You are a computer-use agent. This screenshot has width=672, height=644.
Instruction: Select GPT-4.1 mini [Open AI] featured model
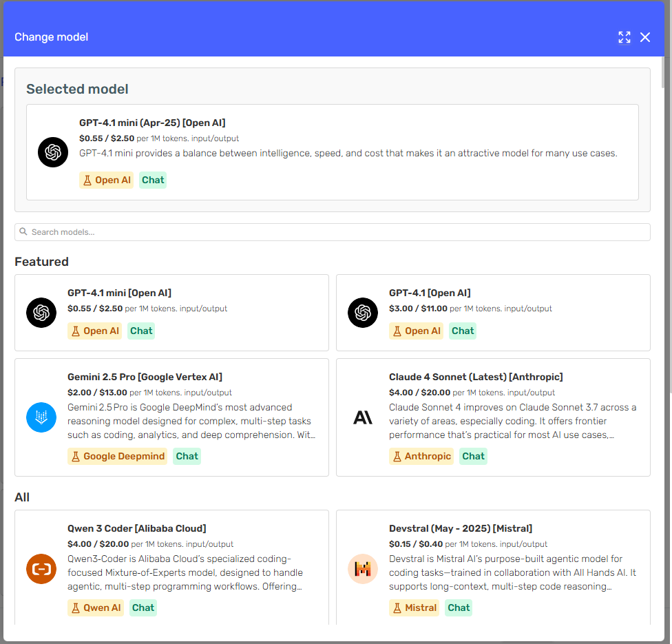tap(172, 313)
